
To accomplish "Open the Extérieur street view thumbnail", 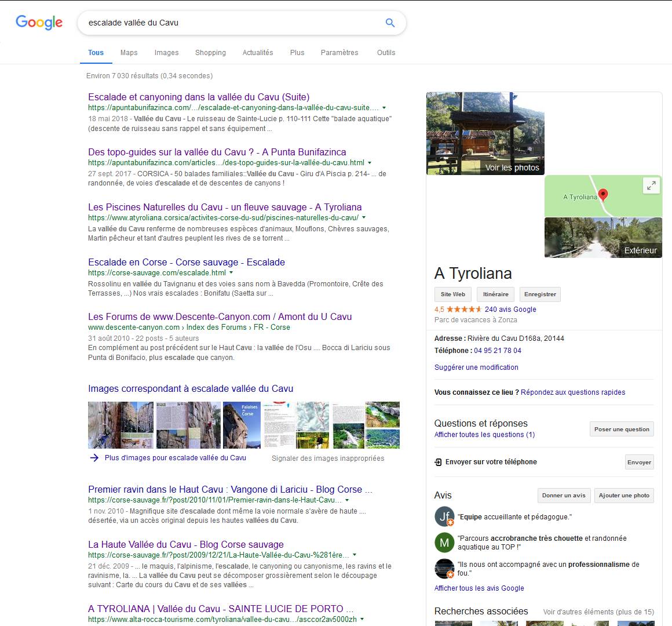I will [x=603, y=238].
